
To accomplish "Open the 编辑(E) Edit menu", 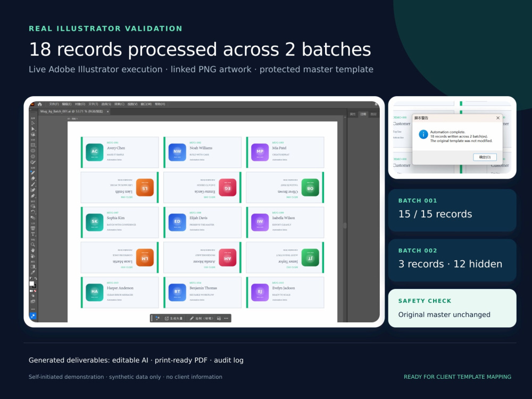I will [66, 104].
